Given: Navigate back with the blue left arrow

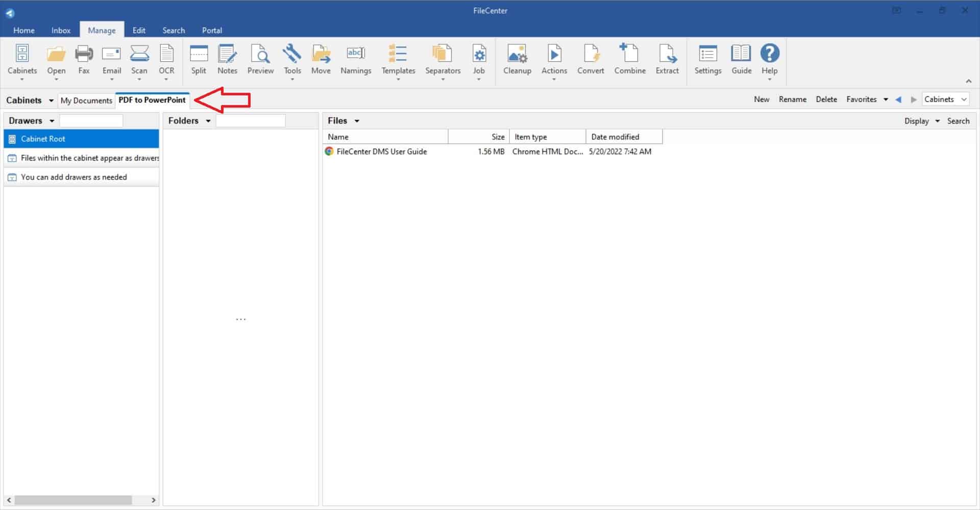Looking at the screenshot, I should click(898, 99).
